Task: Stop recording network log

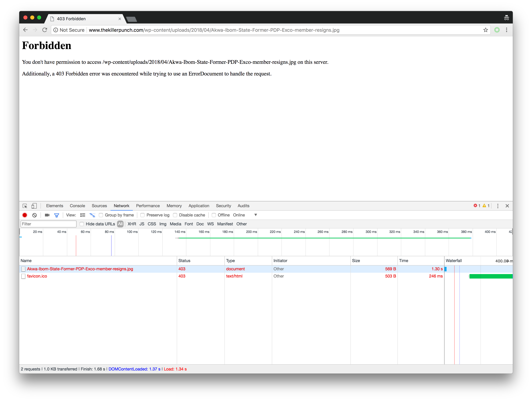Action: [25, 215]
